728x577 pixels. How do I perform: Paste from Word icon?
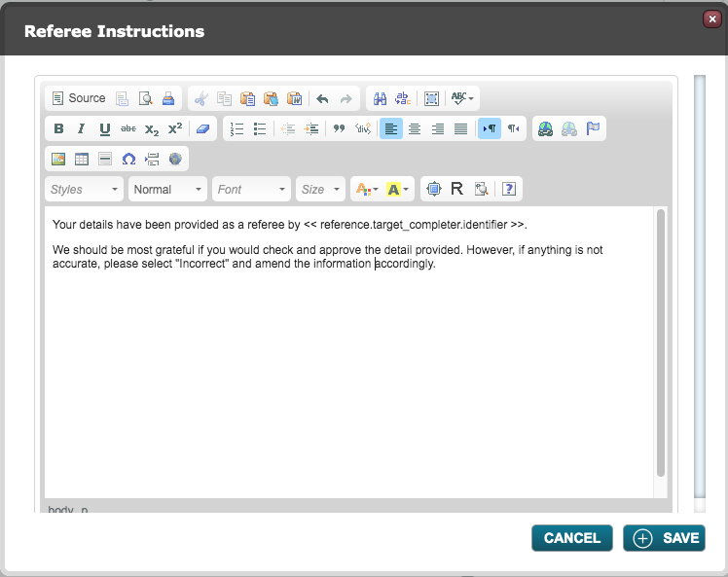(294, 98)
